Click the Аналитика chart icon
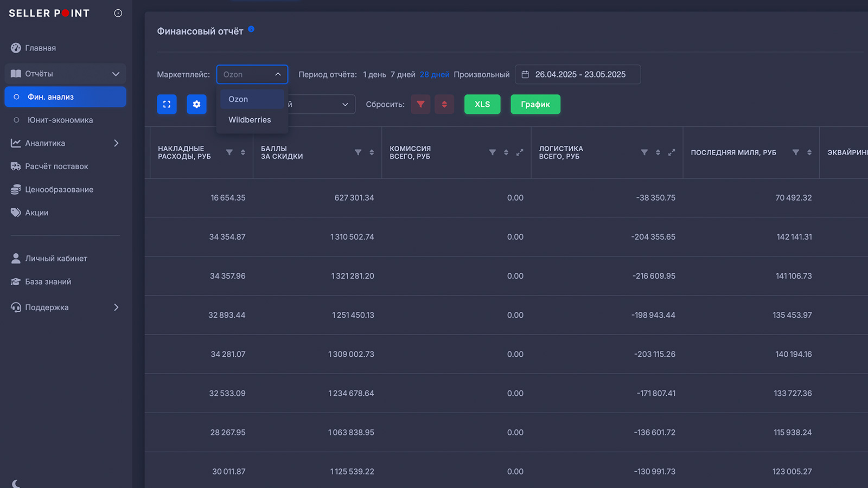868x488 pixels. [x=16, y=143]
